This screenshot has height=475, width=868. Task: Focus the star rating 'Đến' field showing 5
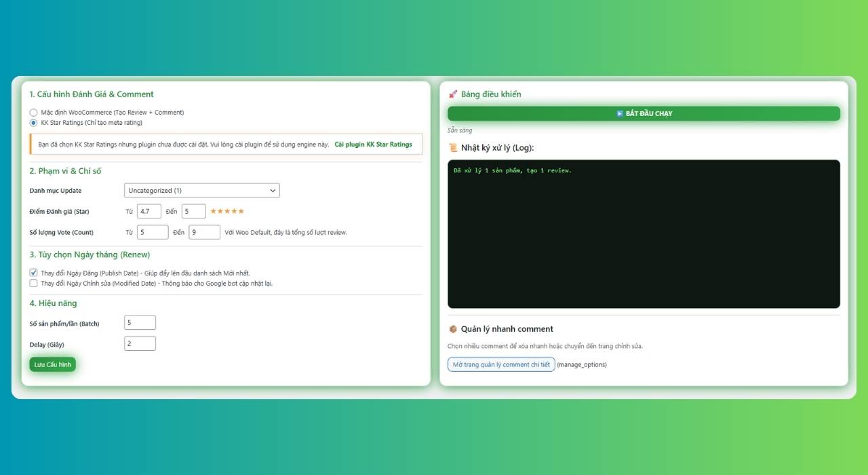[193, 212]
